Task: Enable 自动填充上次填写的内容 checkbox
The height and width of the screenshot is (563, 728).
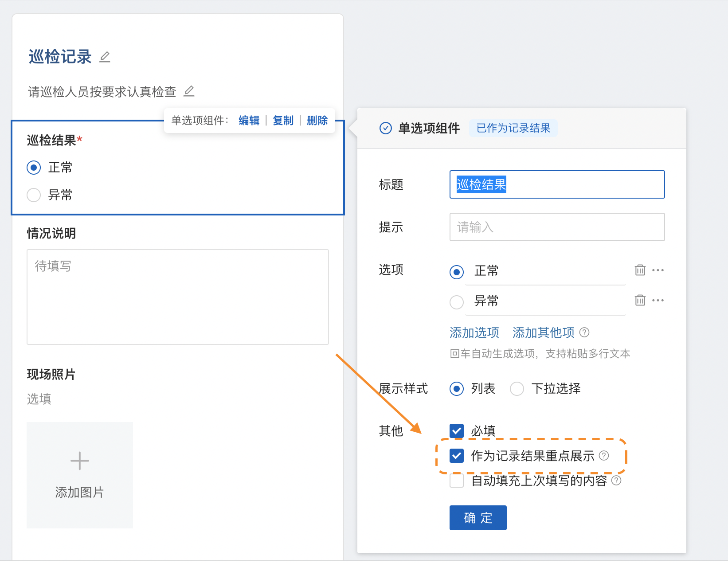Action: pyautogui.click(x=457, y=481)
